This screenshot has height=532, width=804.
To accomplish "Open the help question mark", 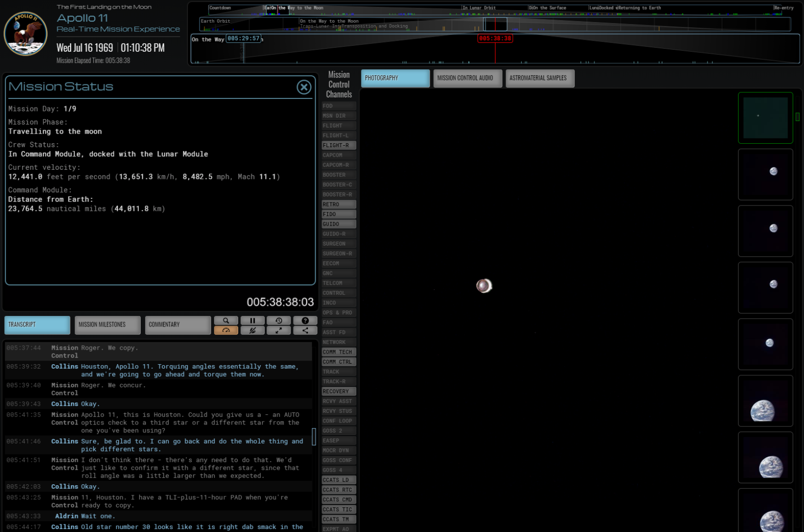I will pos(305,321).
